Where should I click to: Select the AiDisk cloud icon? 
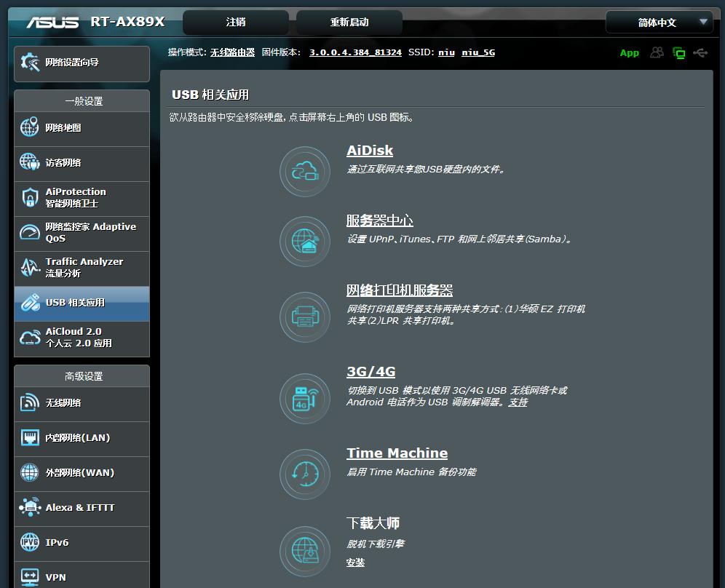304,172
